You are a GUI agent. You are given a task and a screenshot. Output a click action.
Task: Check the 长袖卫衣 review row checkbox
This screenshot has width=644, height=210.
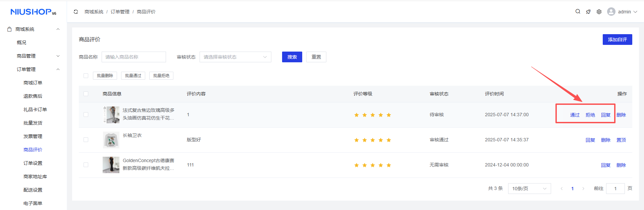[86, 140]
